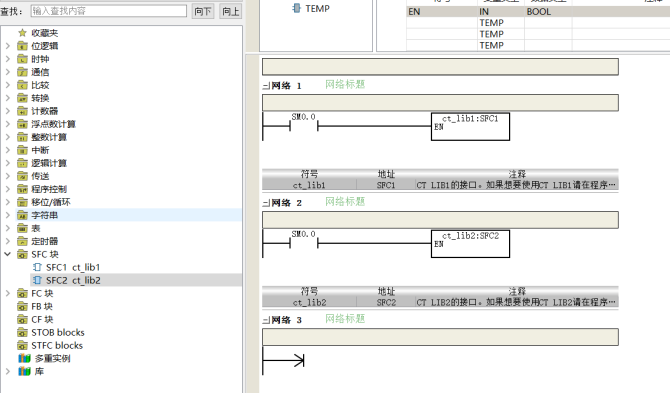
Task: Expand the FC 块 tree node
Action: click(8, 293)
